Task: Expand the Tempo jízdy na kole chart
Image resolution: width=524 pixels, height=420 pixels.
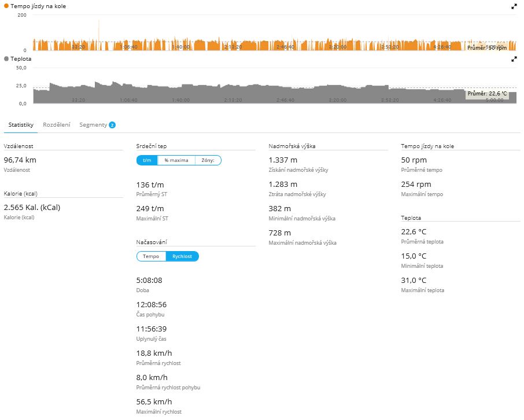Action: click(x=514, y=6)
